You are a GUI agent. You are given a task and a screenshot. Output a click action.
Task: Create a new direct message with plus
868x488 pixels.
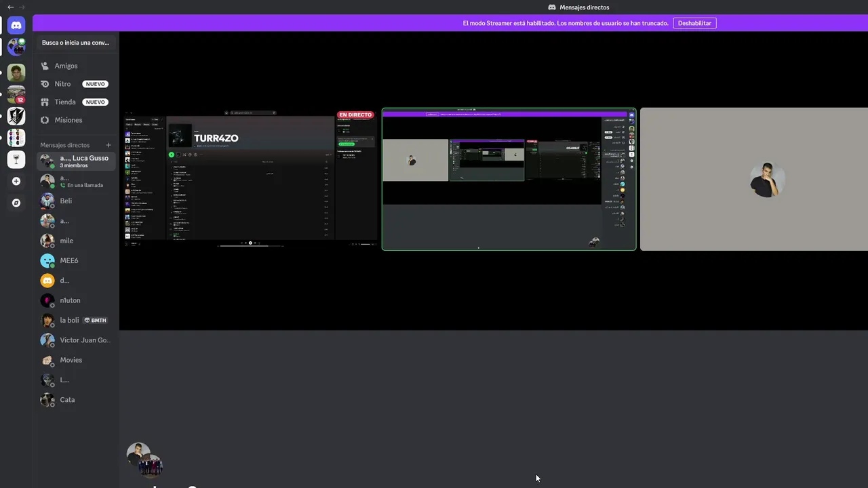pyautogui.click(x=108, y=145)
